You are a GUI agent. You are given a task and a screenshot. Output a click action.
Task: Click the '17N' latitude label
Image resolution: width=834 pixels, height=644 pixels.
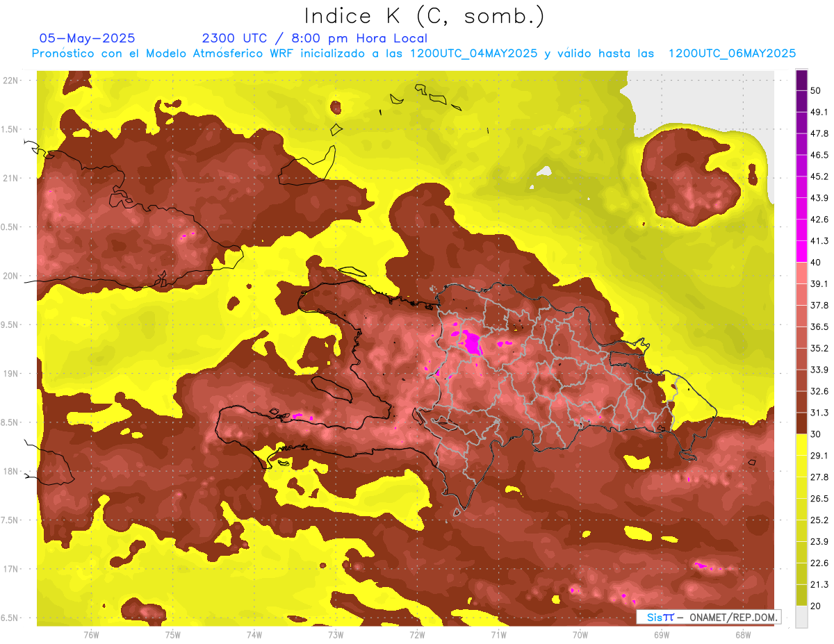pos(10,570)
